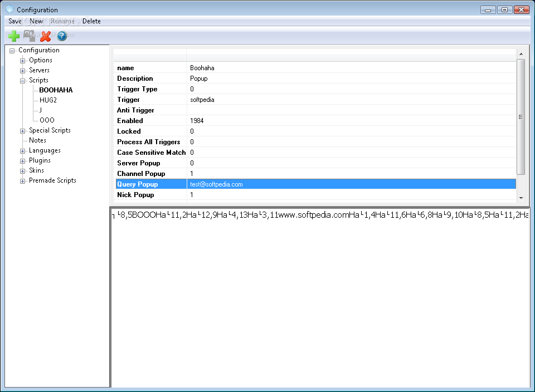Screen dimensions: 535x392
Task: Click the Trigger value softpedia
Action: pos(352,100)
